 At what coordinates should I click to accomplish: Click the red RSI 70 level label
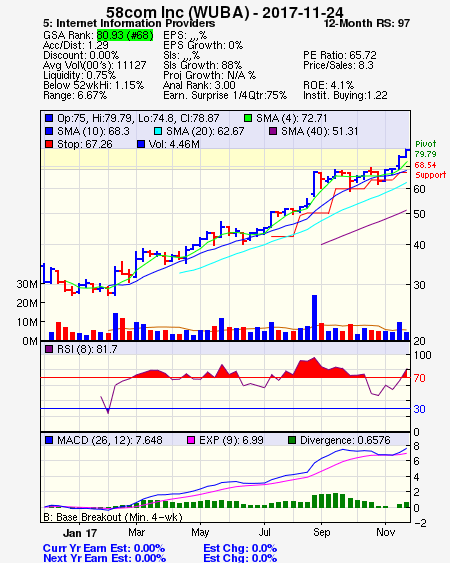click(419, 378)
